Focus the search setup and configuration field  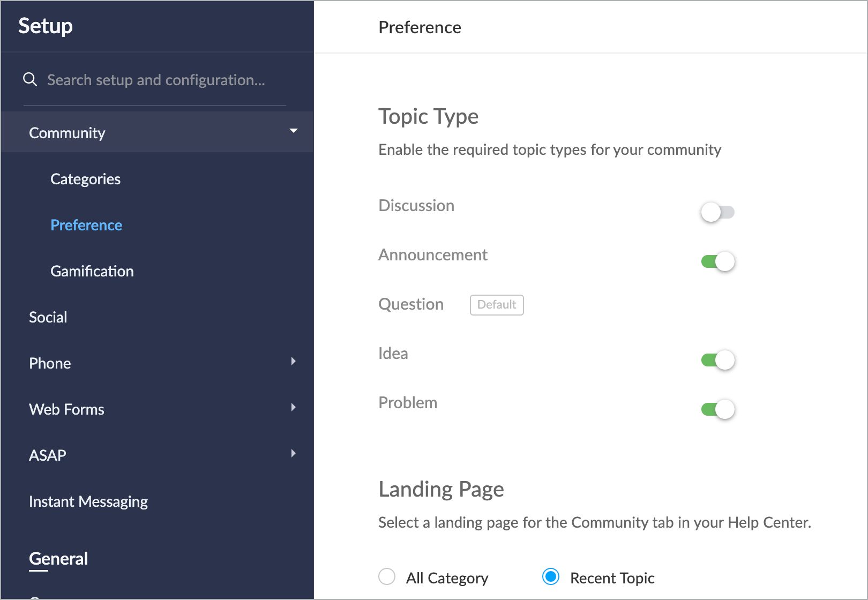click(156, 80)
